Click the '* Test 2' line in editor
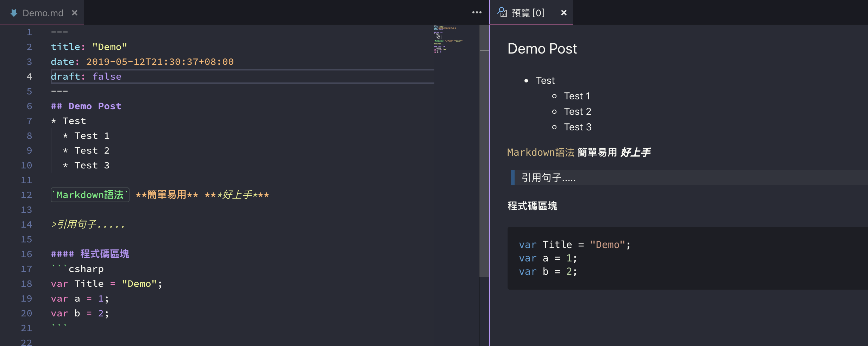Screen dimensions: 868x346 click(x=86, y=150)
